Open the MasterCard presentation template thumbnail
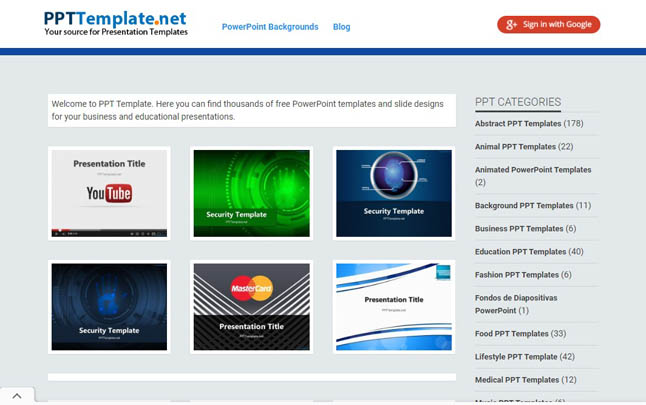Viewport: 646px width, 405px height. pyautogui.click(x=251, y=307)
